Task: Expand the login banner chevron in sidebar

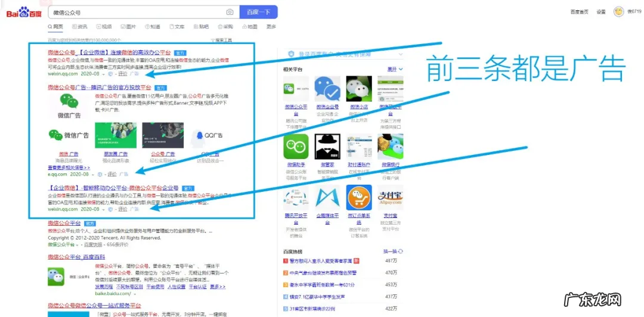Action: tap(401, 54)
